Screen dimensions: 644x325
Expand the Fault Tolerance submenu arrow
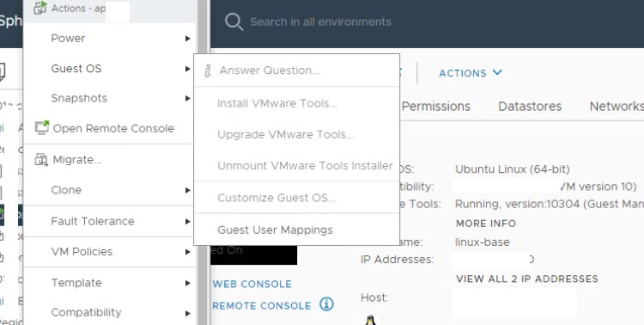pos(188,221)
